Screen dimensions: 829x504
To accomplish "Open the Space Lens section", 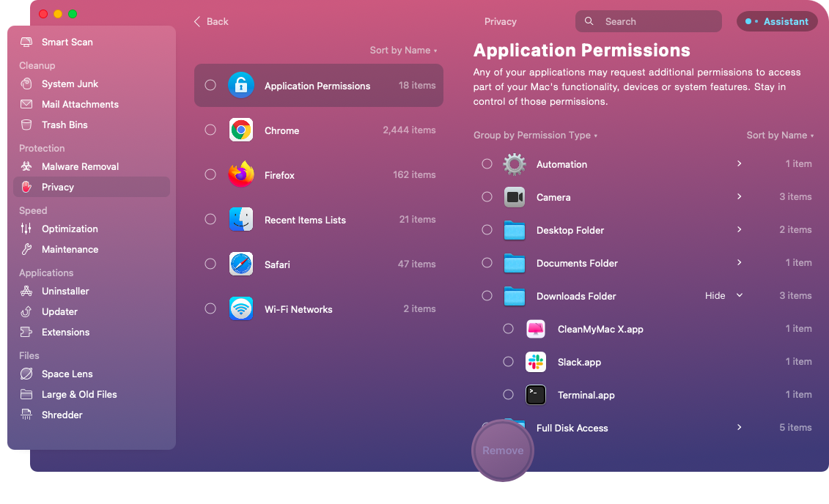I will click(91, 374).
